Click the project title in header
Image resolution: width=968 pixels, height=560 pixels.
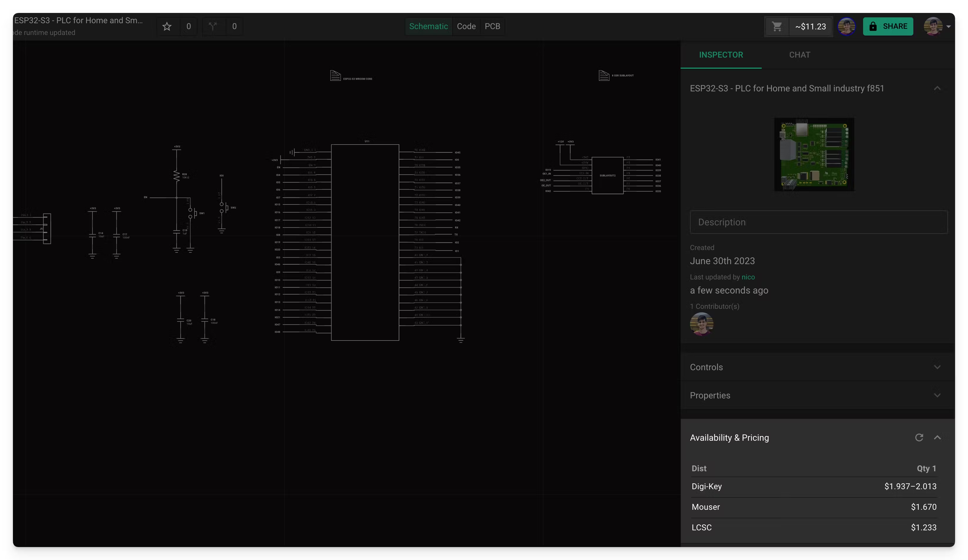78,21
